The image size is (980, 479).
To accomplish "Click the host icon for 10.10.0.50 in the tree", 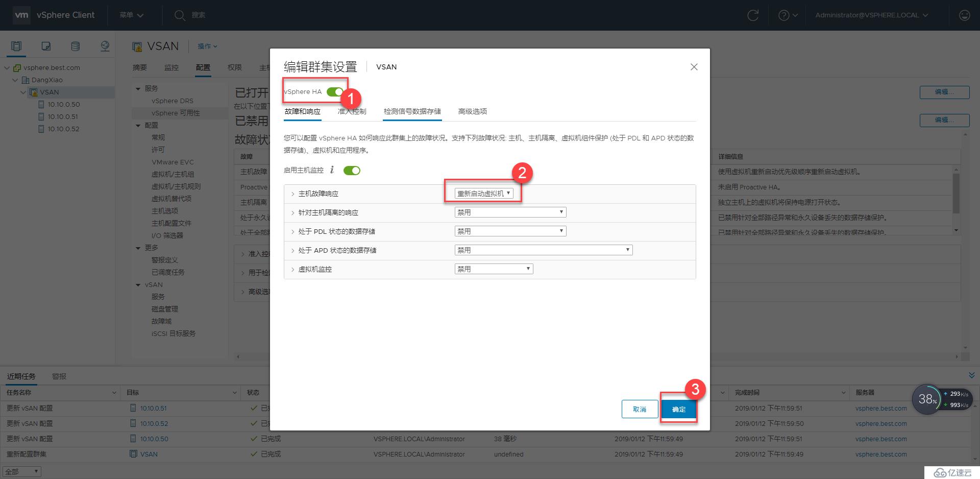I will tap(42, 104).
